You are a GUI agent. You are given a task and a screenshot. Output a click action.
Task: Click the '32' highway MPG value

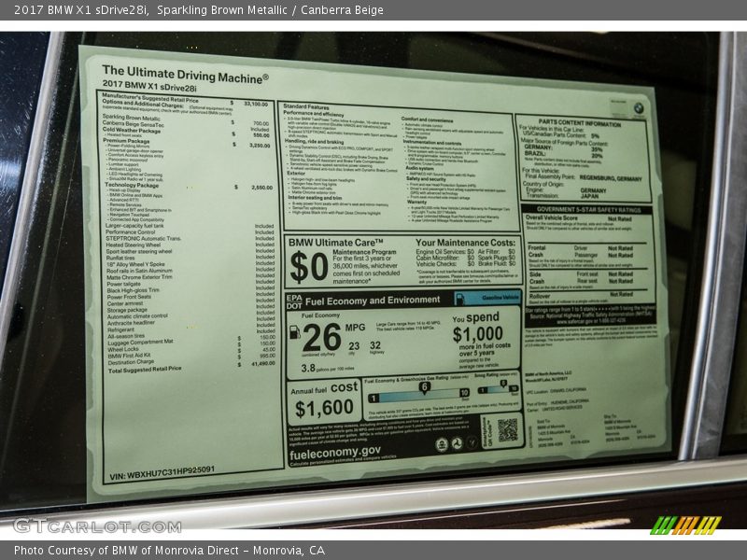coord(375,345)
